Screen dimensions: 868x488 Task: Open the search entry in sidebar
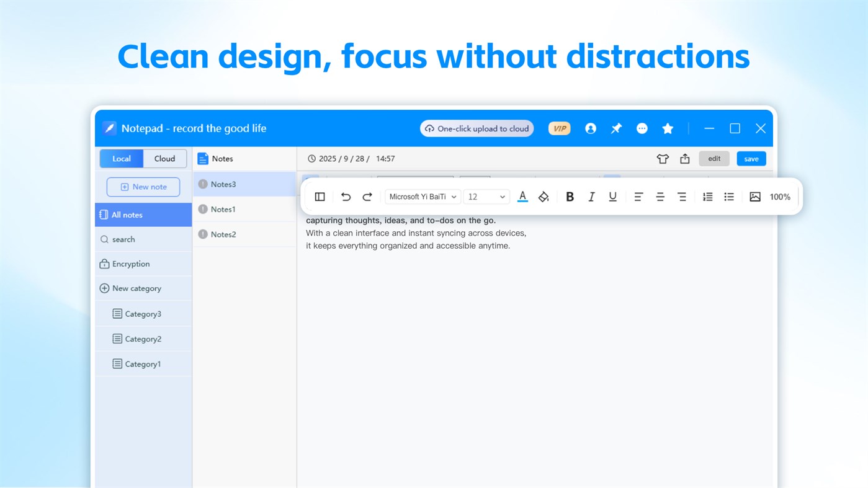143,239
